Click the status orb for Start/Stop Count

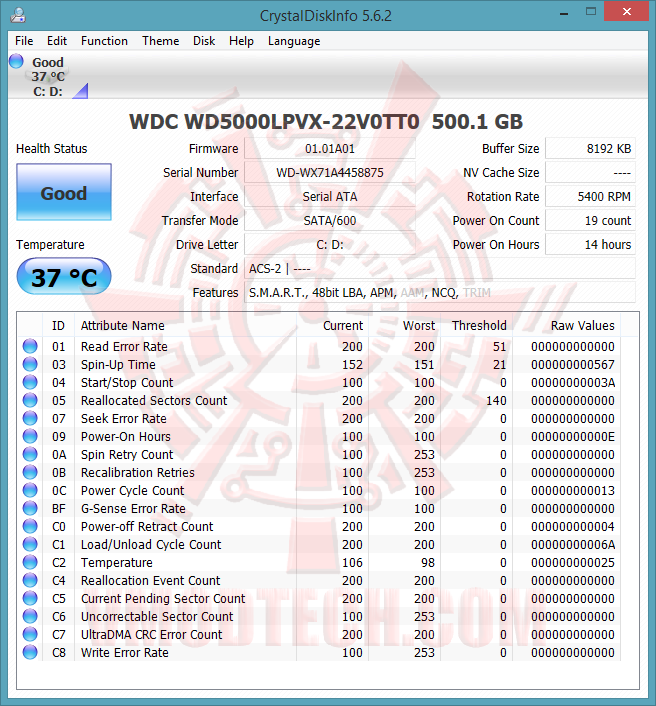pyautogui.click(x=30, y=382)
